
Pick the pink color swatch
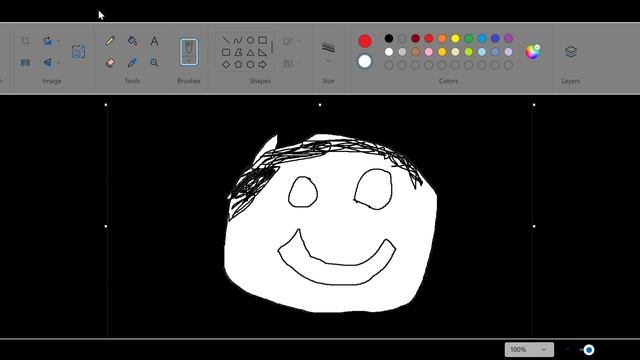pyautogui.click(x=429, y=52)
